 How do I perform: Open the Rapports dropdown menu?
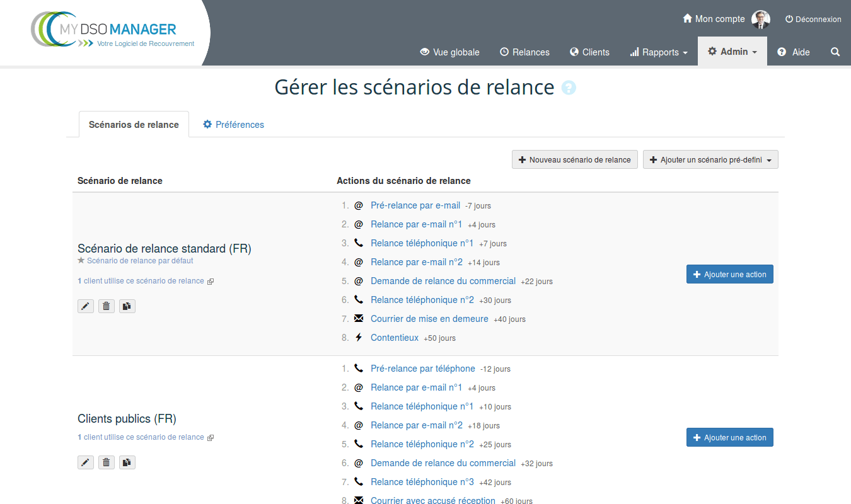click(x=659, y=52)
